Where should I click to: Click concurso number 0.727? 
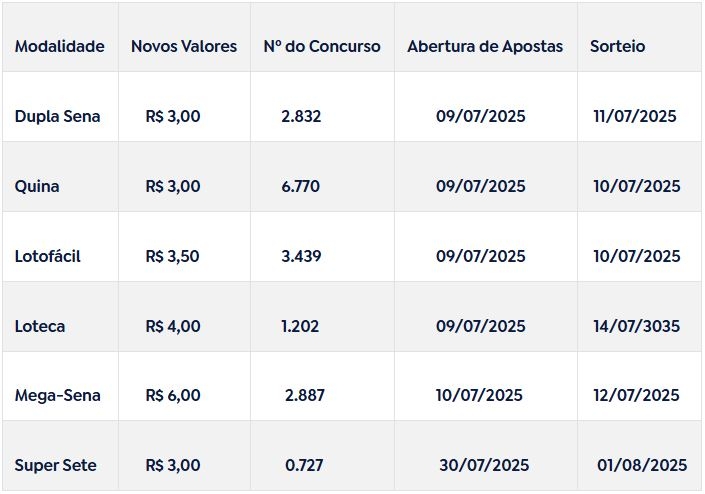(304, 465)
